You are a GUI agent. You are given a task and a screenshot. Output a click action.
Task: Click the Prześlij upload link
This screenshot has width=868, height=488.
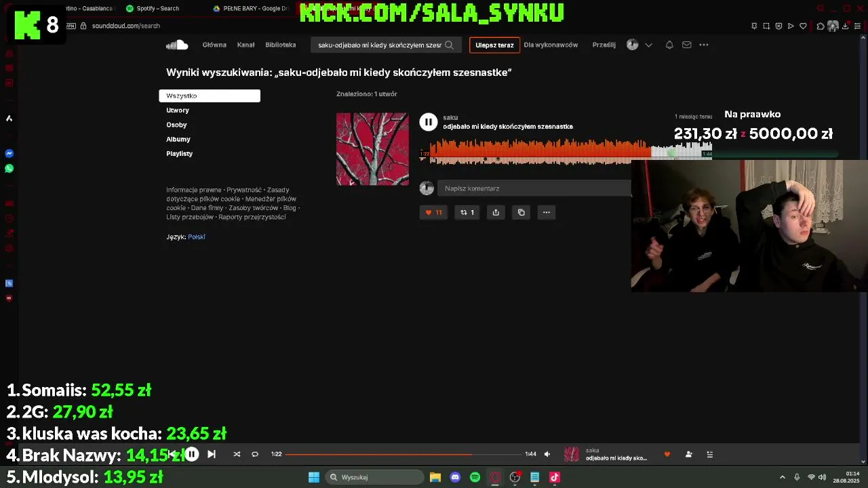click(604, 45)
